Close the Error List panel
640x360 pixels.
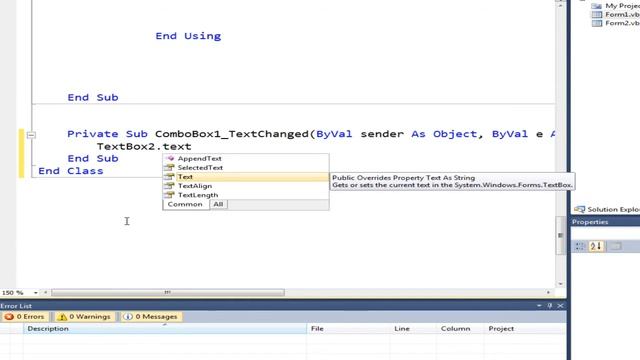(560, 306)
